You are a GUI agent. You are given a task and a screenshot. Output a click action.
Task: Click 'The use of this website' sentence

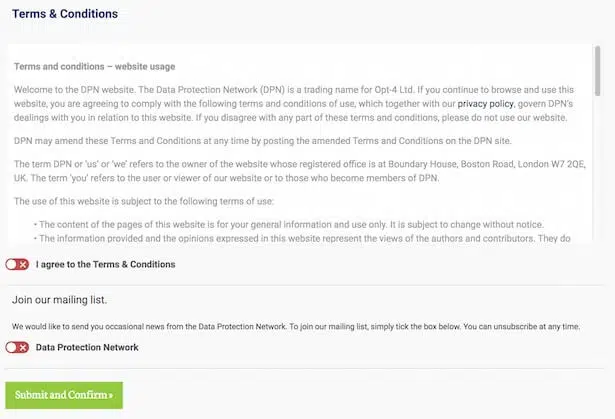click(x=136, y=201)
